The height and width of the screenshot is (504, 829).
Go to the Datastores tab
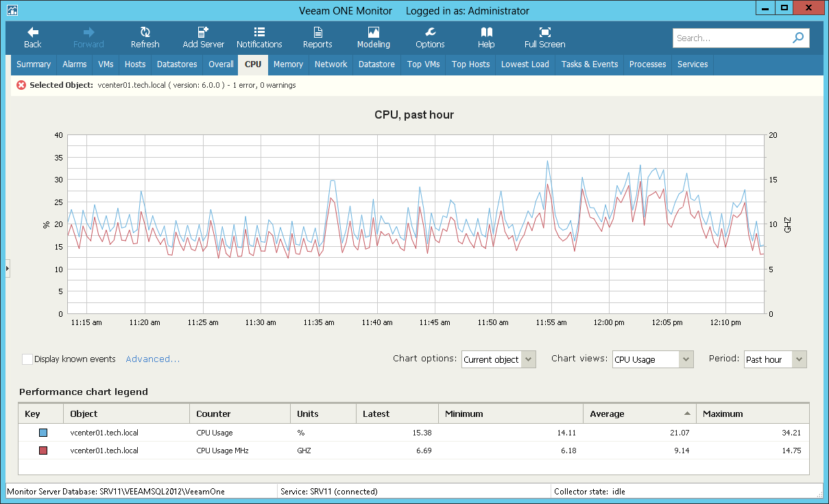tap(177, 64)
